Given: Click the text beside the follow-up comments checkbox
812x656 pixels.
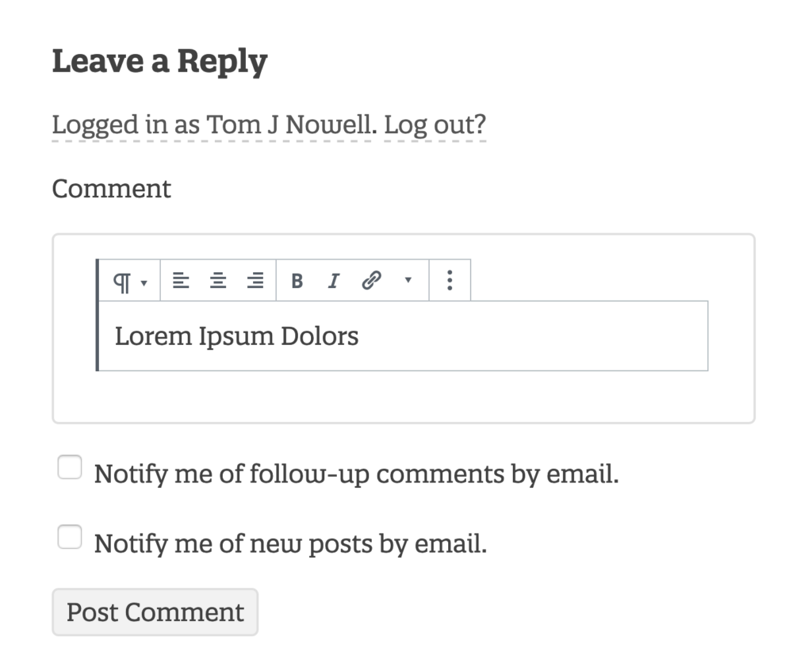Looking at the screenshot, I should [x=356, y=474].
